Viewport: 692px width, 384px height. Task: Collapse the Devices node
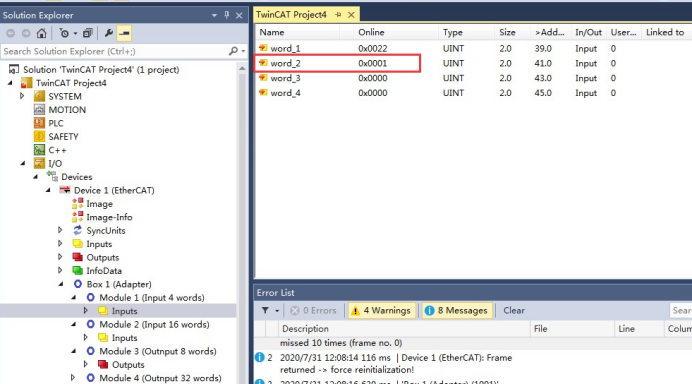click(x=36, y=177)
